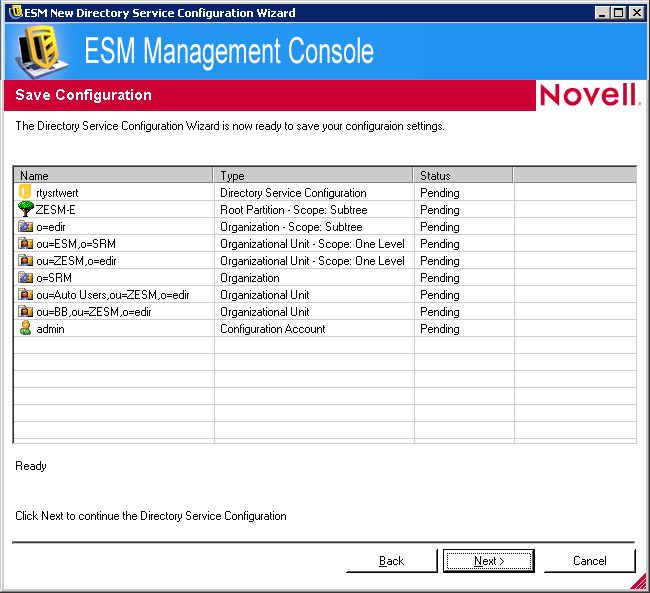Maximize the wizard window

tap(619, 13)
